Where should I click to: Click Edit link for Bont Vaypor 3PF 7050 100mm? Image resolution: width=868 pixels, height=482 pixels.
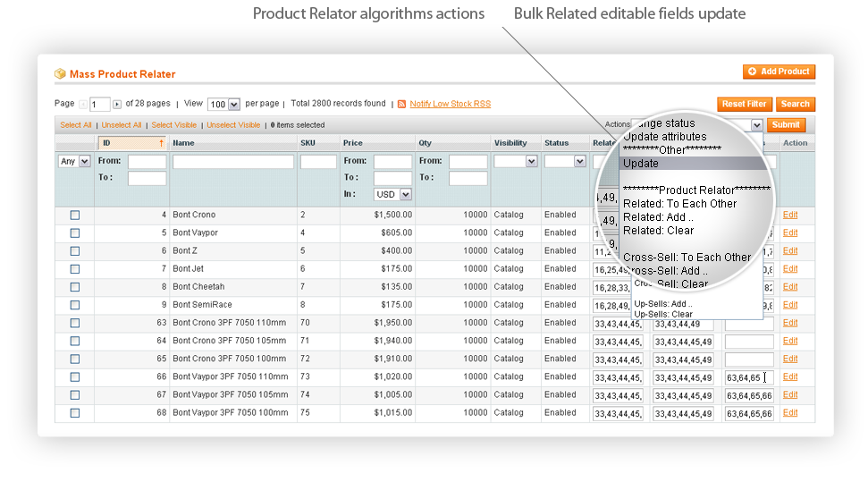(x=790, y=413)
